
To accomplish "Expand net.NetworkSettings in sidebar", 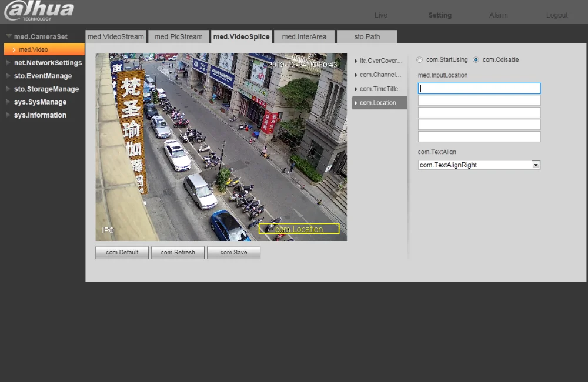I will (48, 63).
